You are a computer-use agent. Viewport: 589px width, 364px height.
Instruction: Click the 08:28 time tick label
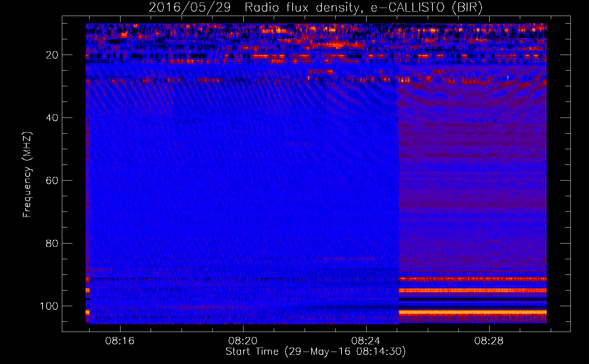489,341
